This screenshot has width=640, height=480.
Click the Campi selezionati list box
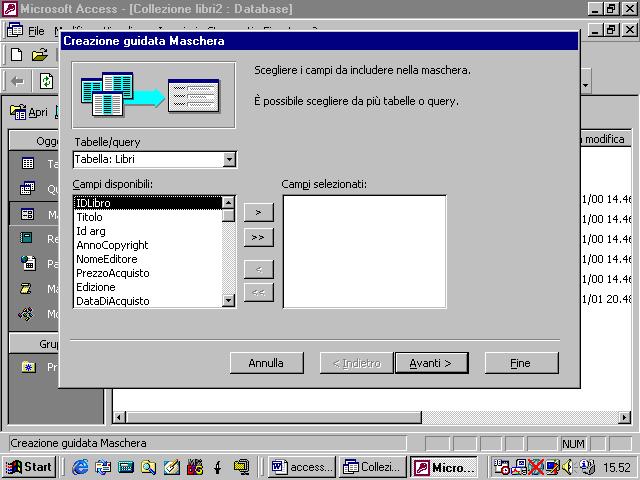click(364, 251)
